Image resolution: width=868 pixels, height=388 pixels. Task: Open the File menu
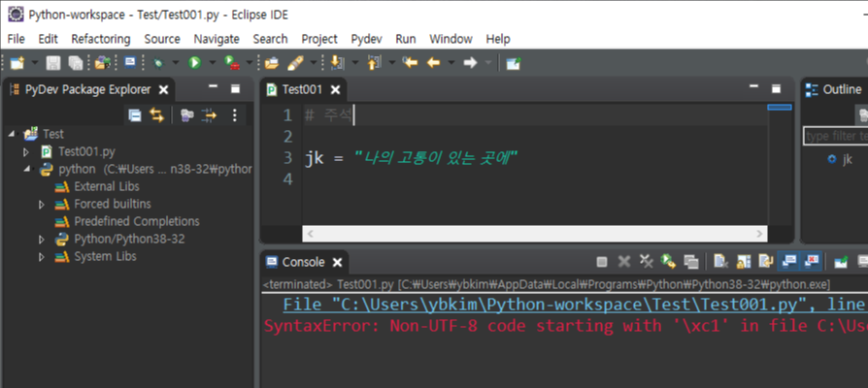point(17,39)
